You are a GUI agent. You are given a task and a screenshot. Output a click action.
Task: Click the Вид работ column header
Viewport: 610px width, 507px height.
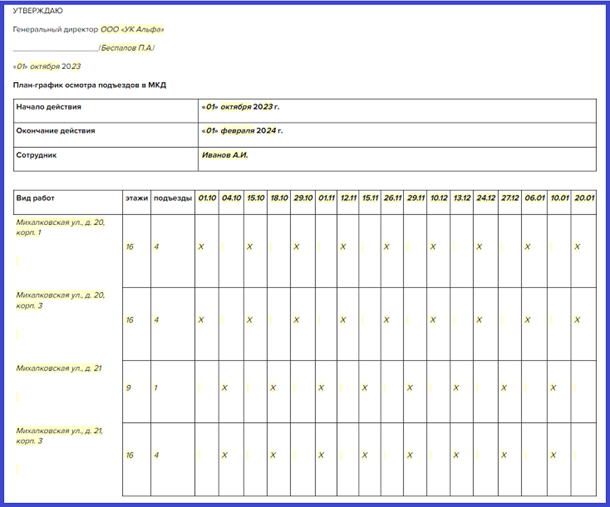click(x=36, y=198)
